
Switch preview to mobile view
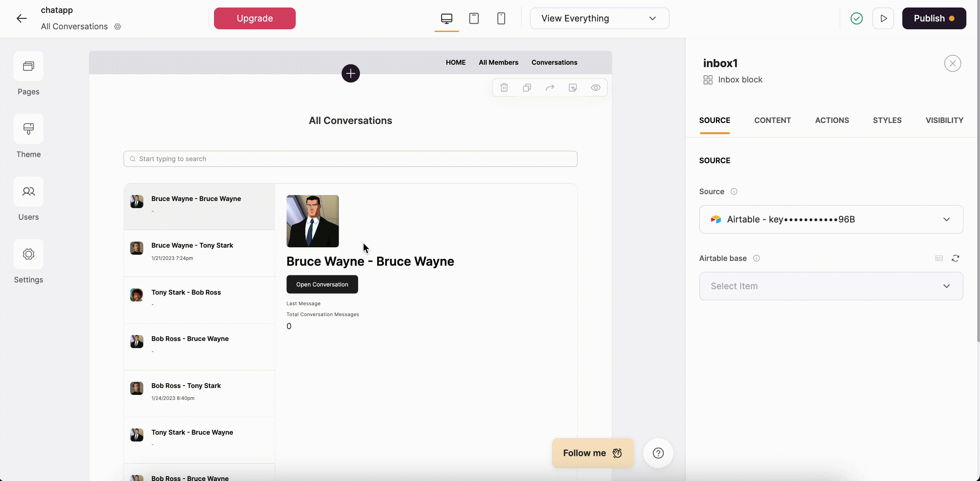(x=501, y=18)
